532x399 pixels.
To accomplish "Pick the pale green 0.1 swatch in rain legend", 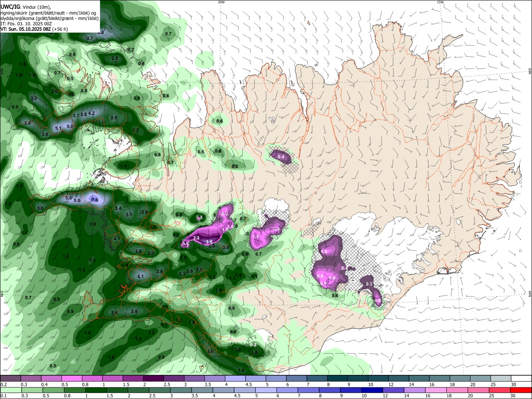I will tap(11, 390).
